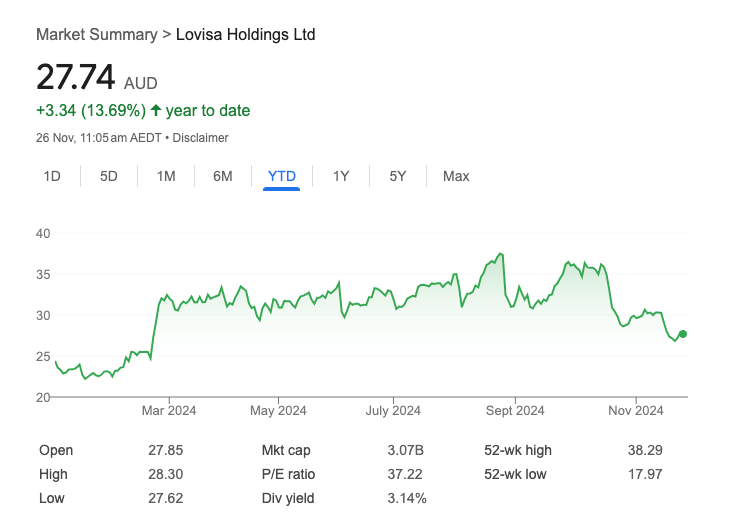Viewport: 733px width, 518px height.
Task: Click the green current-price dot on chart
Action: coord(683,334)
